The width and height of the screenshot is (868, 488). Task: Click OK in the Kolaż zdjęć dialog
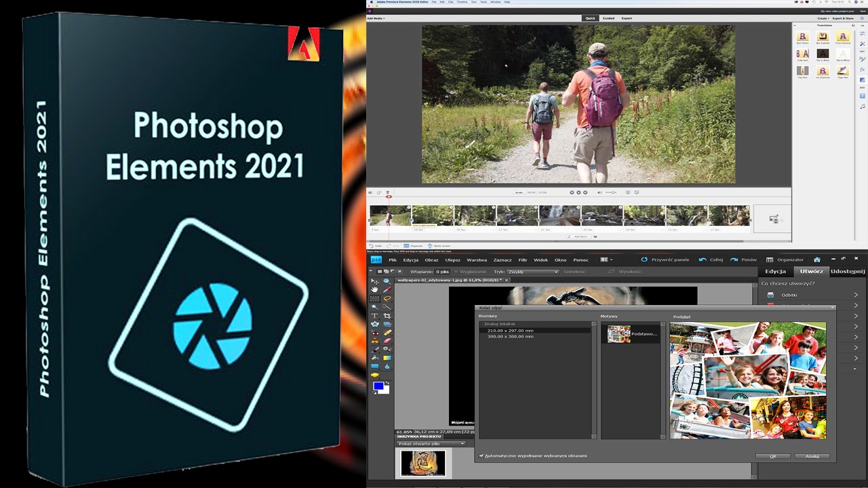[x=773, y=456]
